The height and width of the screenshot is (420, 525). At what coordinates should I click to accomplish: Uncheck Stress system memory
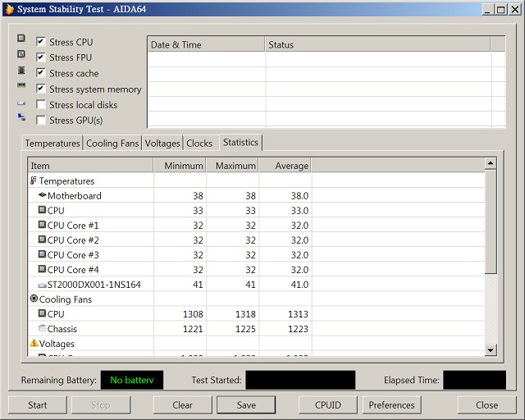pyautogui.click(x=41, y=89)
